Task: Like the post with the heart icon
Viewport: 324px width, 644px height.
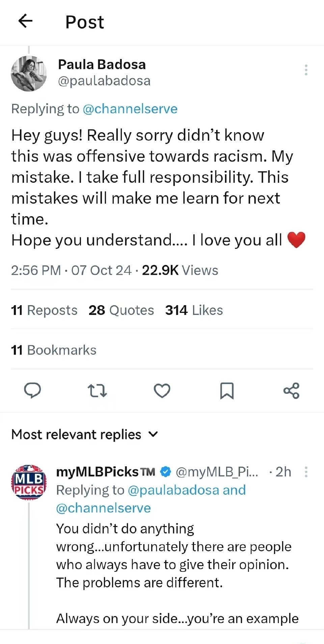Action: 162,391
